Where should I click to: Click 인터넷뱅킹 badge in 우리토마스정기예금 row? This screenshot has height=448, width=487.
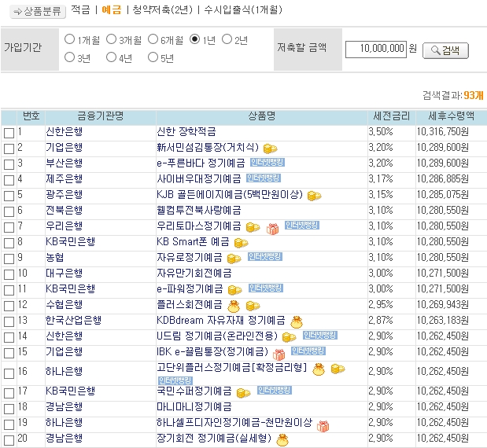click(302, 226)
